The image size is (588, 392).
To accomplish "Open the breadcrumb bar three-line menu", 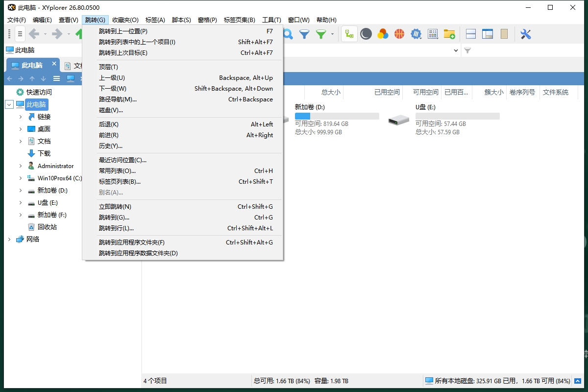I will (x=56, y=78).
